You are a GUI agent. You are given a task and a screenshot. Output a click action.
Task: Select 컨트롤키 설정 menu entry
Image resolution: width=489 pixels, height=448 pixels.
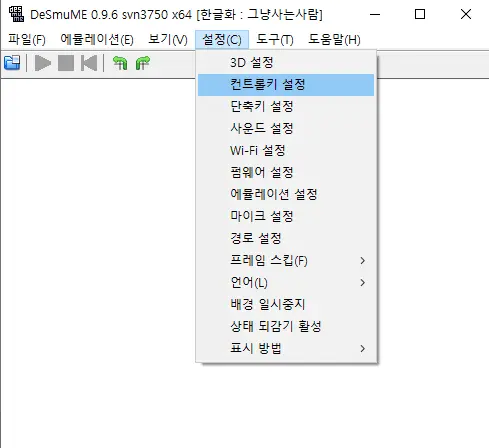point(286,85)
